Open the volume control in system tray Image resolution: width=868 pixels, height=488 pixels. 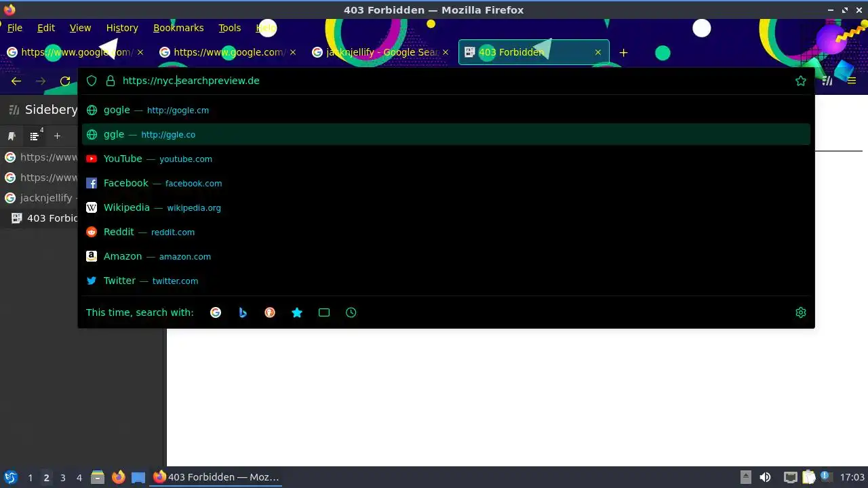765,477
